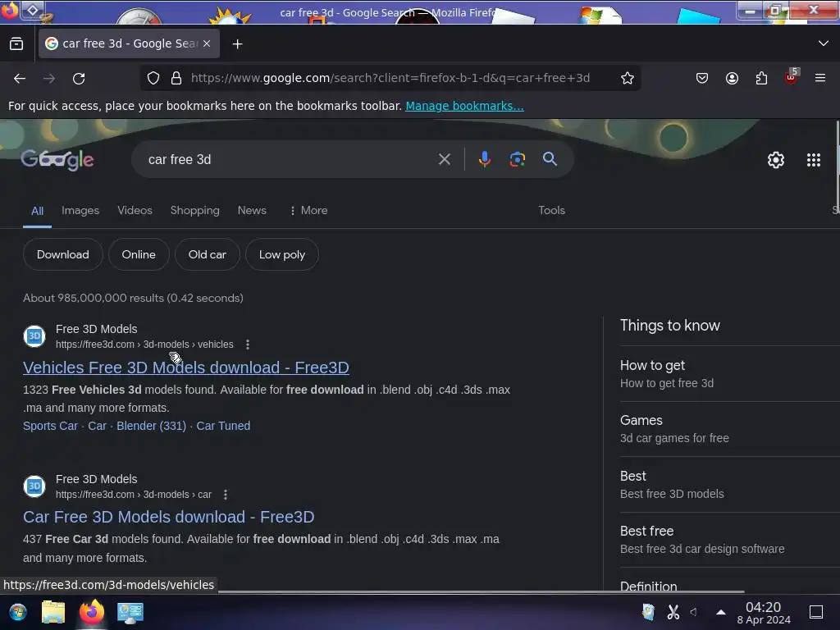Open Vehicles Free 3D Models download link

(x=186, y=367)
